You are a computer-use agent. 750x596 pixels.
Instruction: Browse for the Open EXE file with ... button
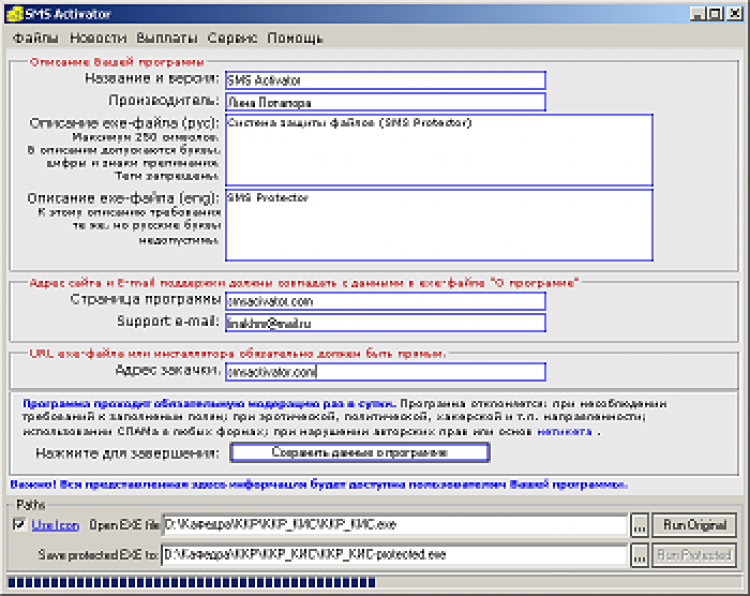pos(640,526)
